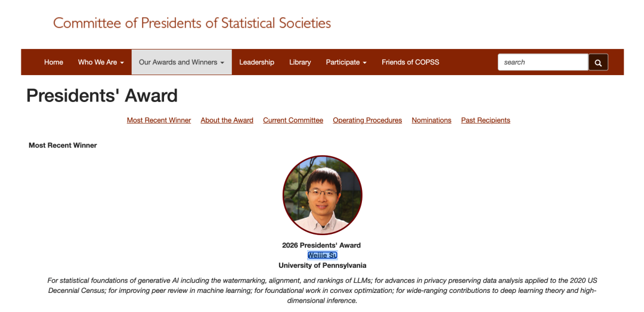The width and height of the screenshot is (644, 312).
Task: Open the About the Award link
Action: pyautogui.click(x=227, y=121)
